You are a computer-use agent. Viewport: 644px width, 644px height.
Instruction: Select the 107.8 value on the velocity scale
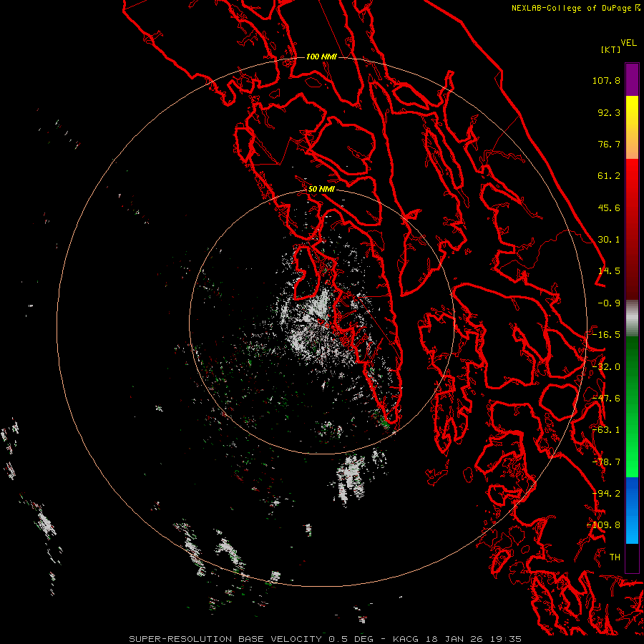[606, 80]
